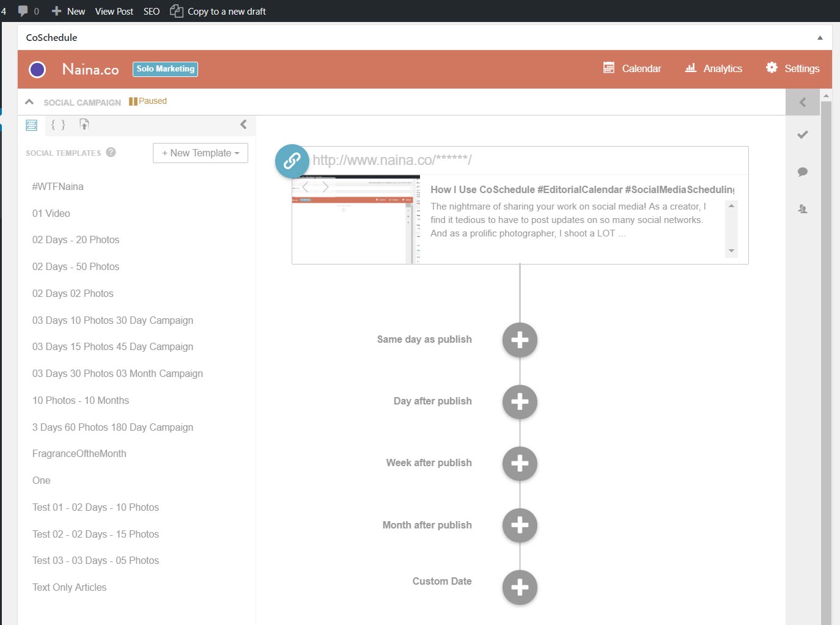Open the contributors people icon
The width and height of the screenshot is (840, 625).
click(x=803, y=209)
